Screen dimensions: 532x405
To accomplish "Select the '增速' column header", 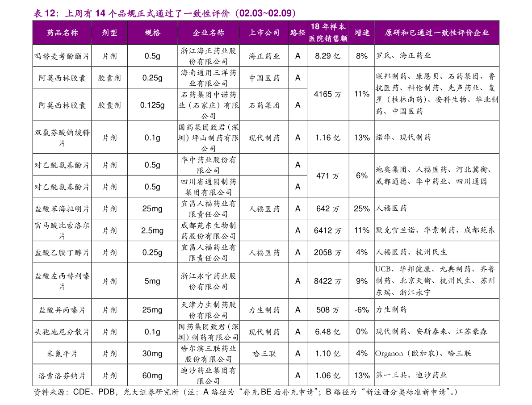I will (x=362, y=33).
